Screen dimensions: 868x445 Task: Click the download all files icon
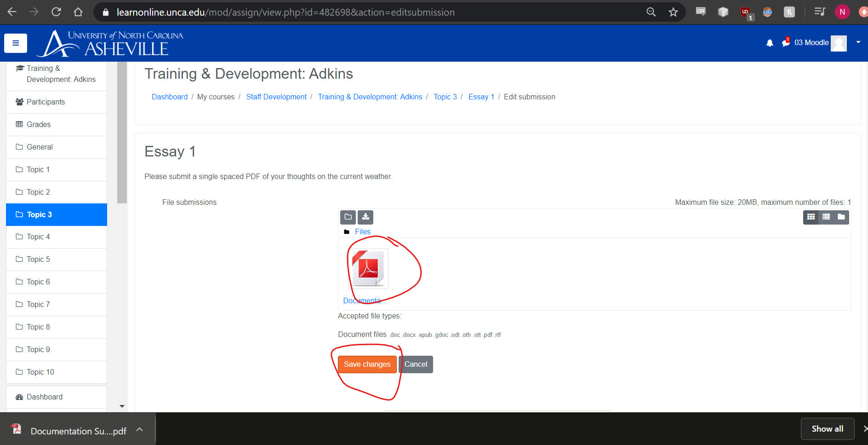(x=365, y=217)
